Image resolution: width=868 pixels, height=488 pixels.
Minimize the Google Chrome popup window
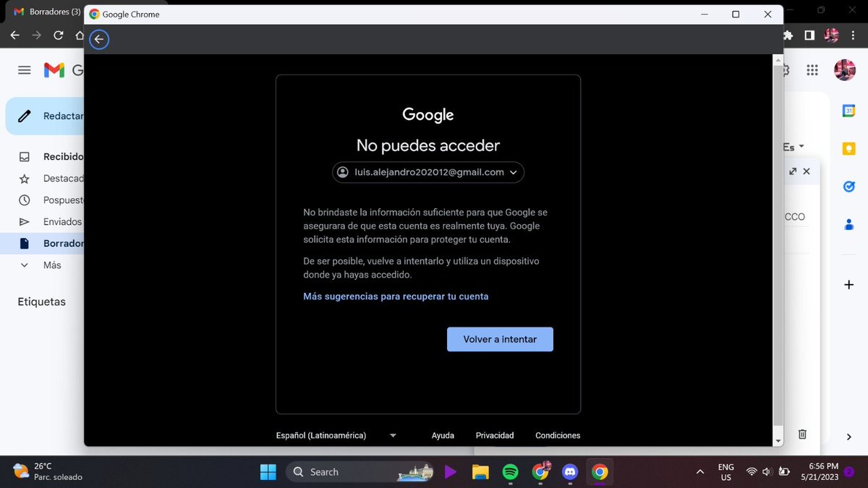(704, 14)
